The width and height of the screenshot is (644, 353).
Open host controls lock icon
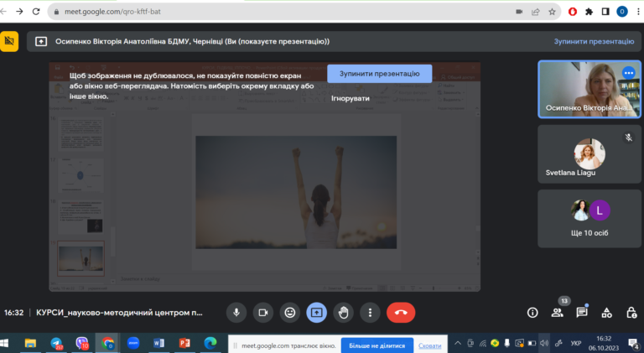point(631,312)
